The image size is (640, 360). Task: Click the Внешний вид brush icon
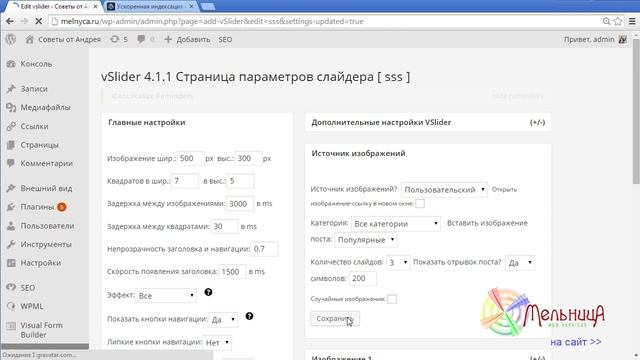pyautogui.click(x=11, y=188)
